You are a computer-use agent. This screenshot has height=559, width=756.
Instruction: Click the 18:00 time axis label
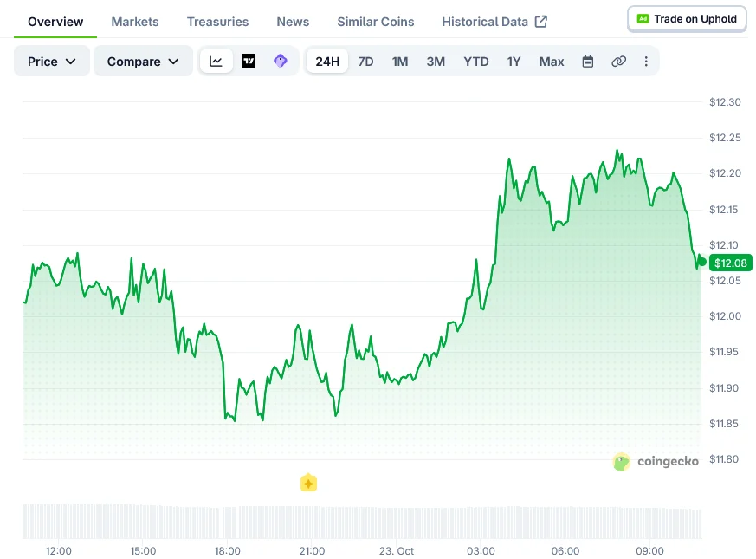pyautogui.click(x=227, y=551)
